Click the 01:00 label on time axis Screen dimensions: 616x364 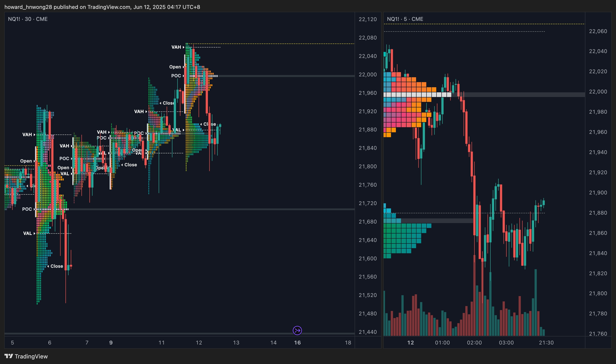(x=442, y=342)
